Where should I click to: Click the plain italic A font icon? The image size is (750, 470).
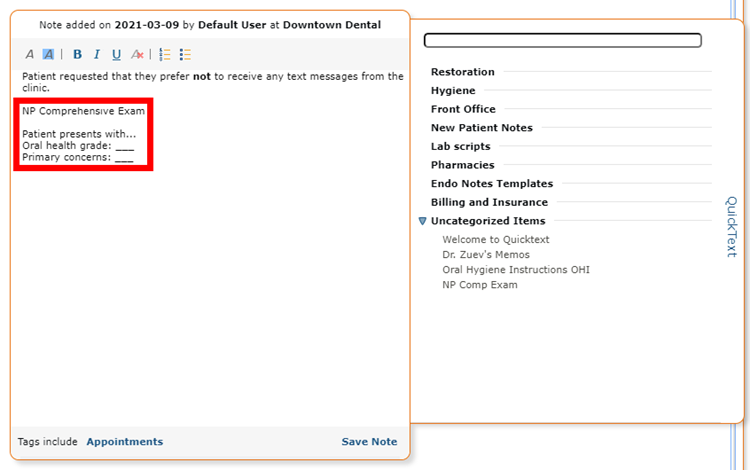(x=30, y=55)
